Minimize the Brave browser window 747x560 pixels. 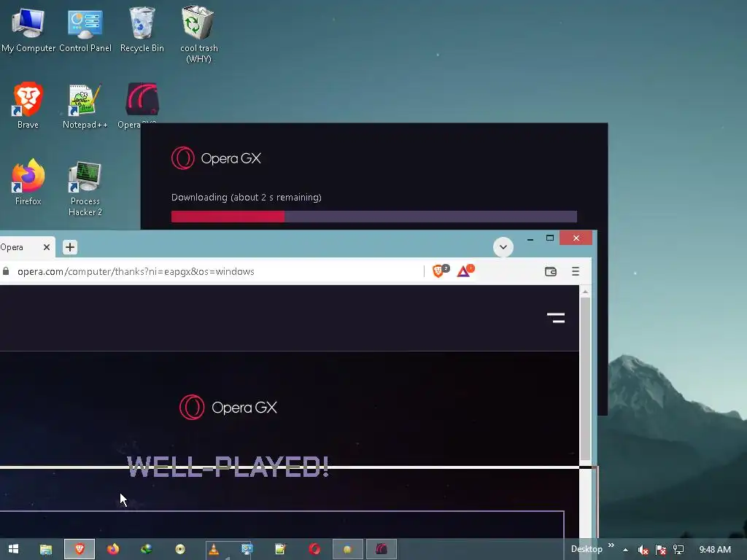click(530, 238)
